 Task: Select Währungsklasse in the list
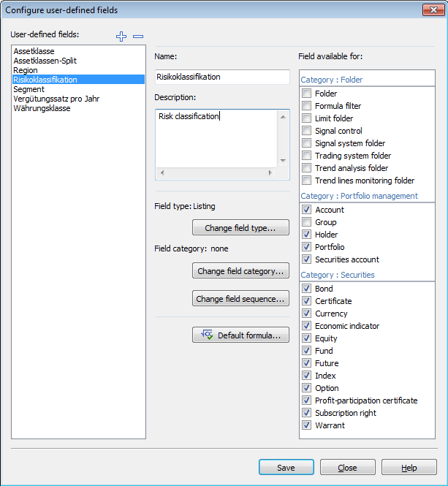tap(42, 108)
